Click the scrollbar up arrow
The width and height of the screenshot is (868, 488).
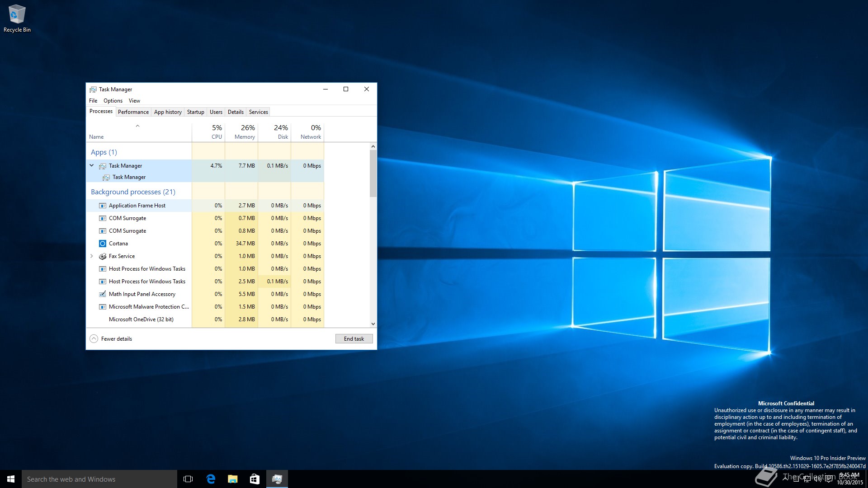click(x=373, y=146)
